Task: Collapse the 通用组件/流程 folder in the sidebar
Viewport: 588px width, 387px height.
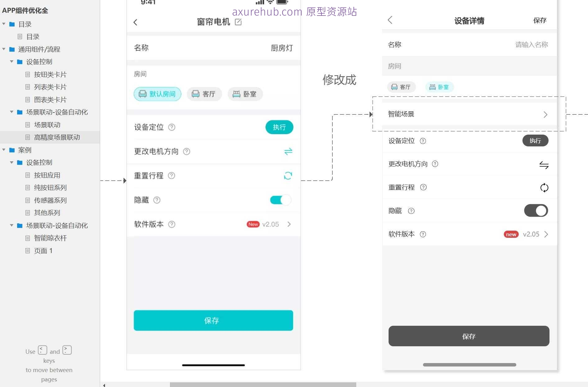Action: [x=3, y=49]
